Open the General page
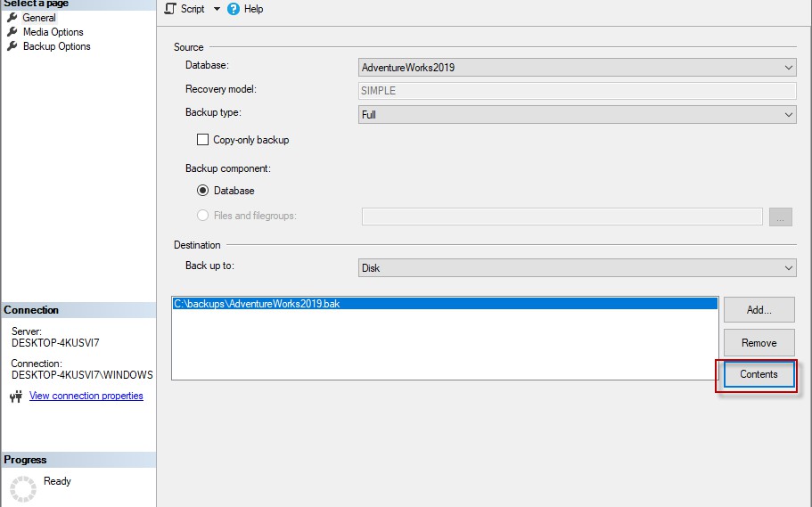Screen dimensions: 812x507 pyautogui.click(x=39, y=18)
